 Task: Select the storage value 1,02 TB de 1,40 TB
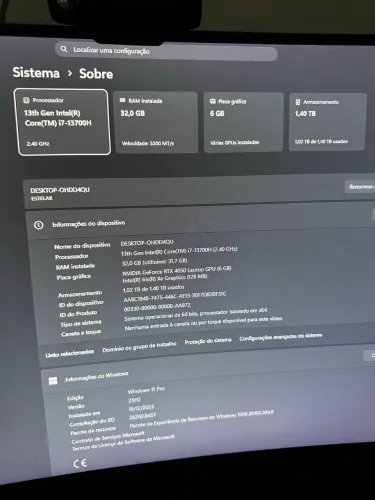pyautogui.click(x=153, y=289)
